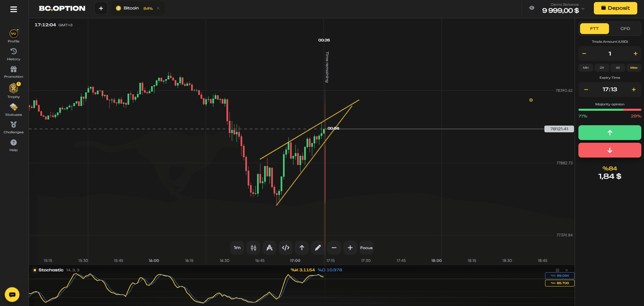
Task: Click the 17:12:04 clock display
Action: [45, 25]
